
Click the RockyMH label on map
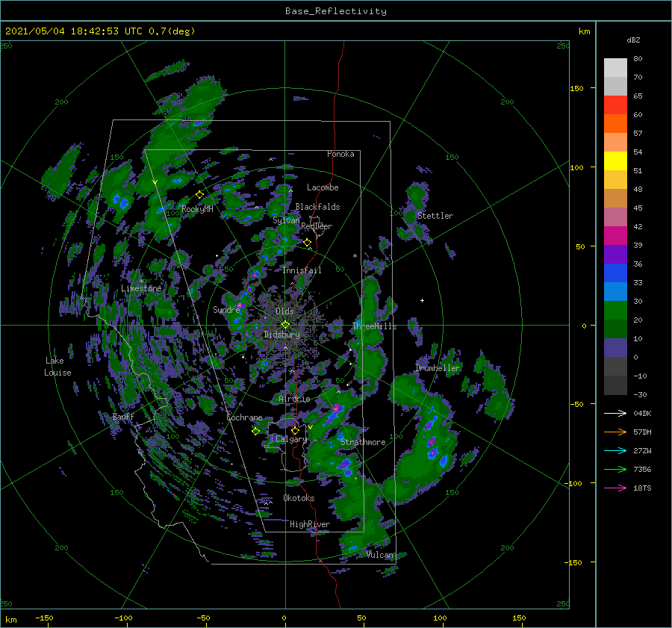[x=198, y=209]
